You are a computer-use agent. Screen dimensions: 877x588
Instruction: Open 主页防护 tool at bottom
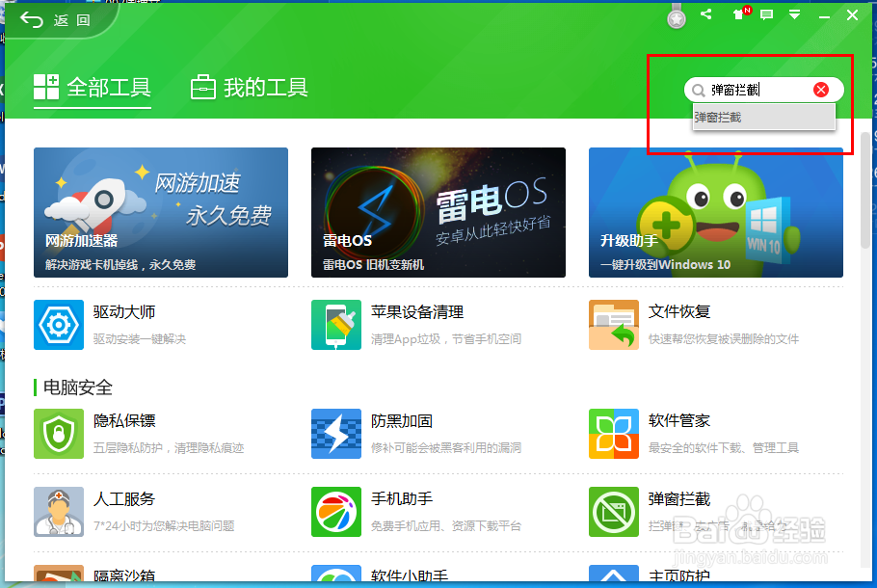pyautogui.click(x=650, y=574)
